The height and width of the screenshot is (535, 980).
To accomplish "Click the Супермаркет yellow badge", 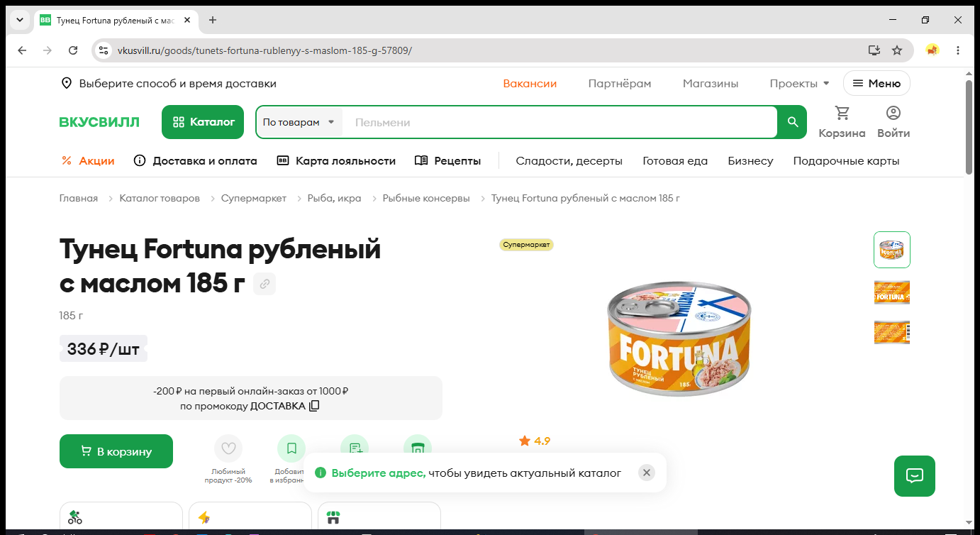I will click(x=526, y=245).
